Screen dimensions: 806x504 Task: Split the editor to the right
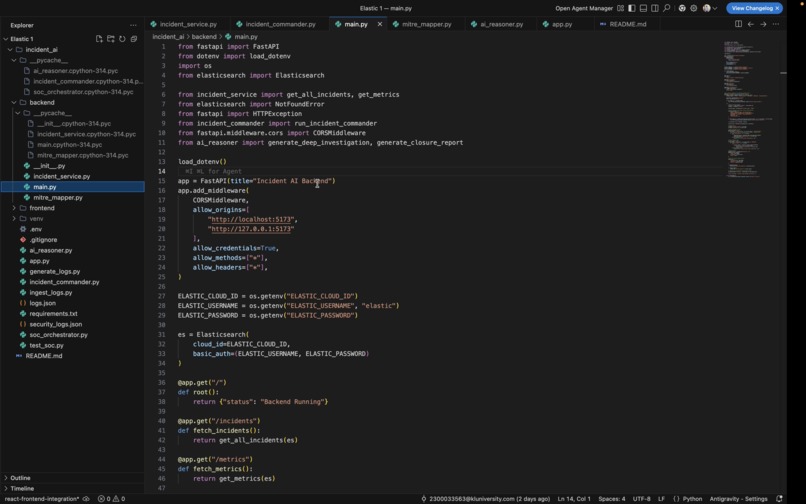tap(739, 24)
